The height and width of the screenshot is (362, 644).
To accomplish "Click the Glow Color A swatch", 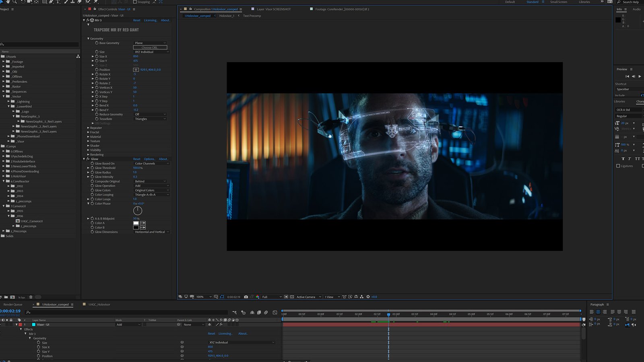I will coord(136,223).
